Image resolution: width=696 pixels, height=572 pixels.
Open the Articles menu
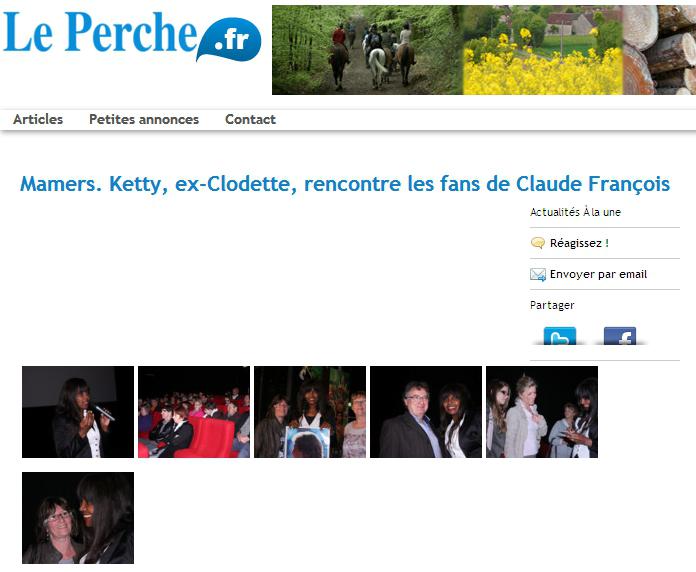point(38,119)
